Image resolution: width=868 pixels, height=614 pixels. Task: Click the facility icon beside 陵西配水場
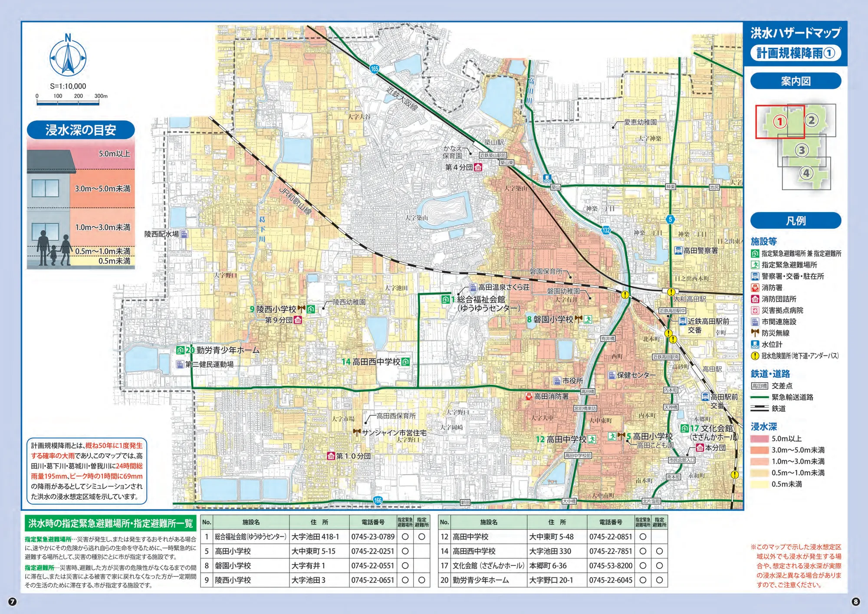point(184,234)
